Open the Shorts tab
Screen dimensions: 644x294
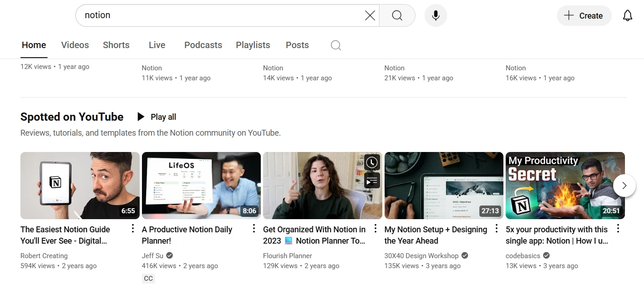[x=116, y=45]
